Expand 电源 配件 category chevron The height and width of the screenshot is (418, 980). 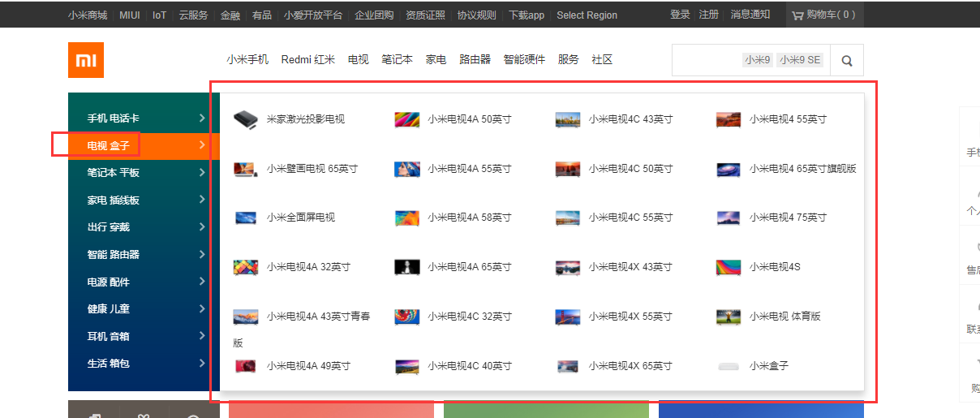[x=202, y=282]
